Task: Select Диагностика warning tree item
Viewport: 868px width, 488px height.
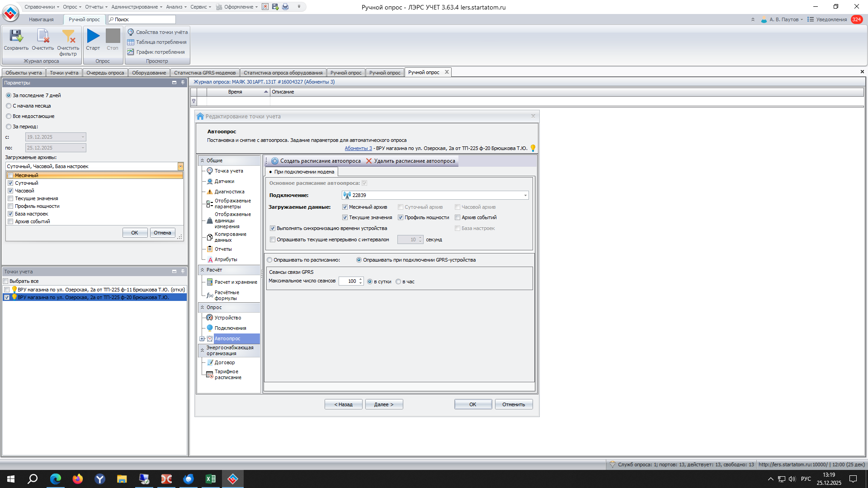Action: [229, 192]
